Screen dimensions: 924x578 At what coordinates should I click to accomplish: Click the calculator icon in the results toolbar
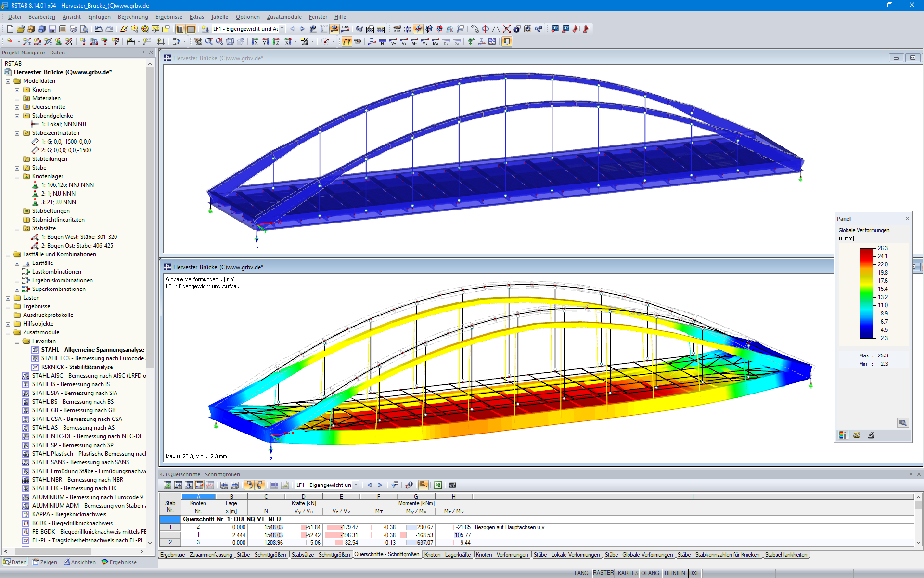pyautogui.click(x=451, y=485)
